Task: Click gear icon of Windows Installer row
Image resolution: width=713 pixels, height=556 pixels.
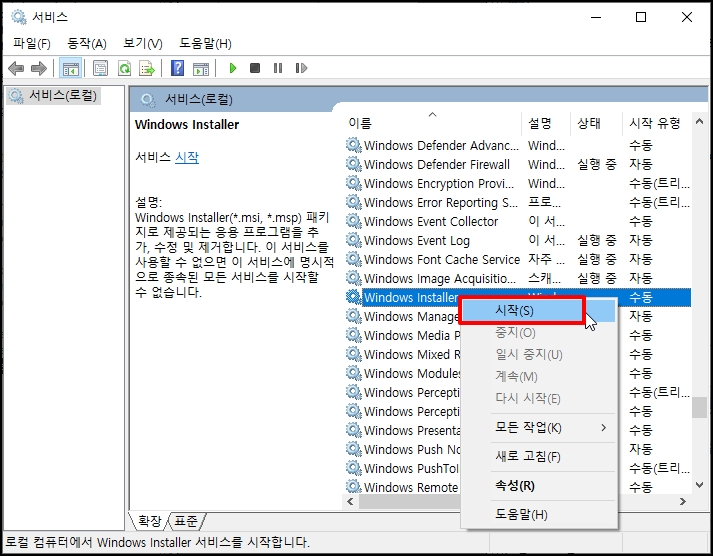Action: [x=353, y=297]
